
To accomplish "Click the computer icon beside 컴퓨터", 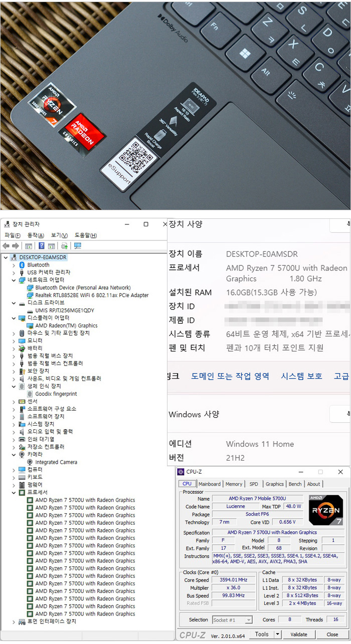I will pos(22,470).
